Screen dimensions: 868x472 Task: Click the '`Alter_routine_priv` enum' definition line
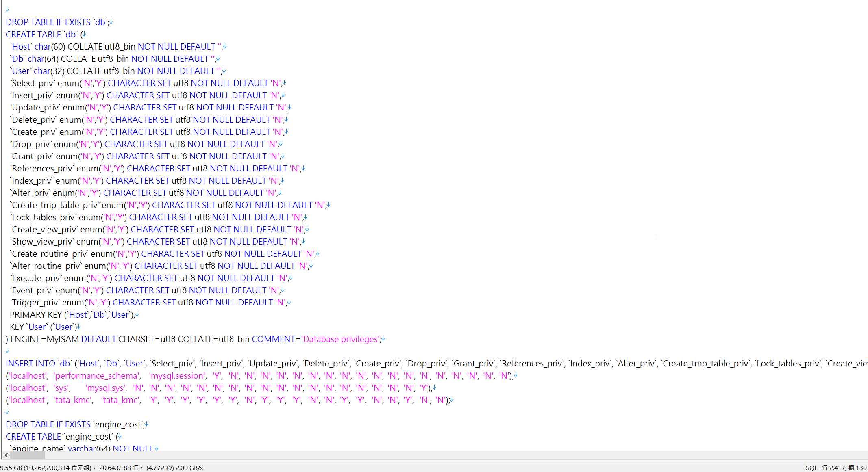pyautogui.click(x=159, y=266)
